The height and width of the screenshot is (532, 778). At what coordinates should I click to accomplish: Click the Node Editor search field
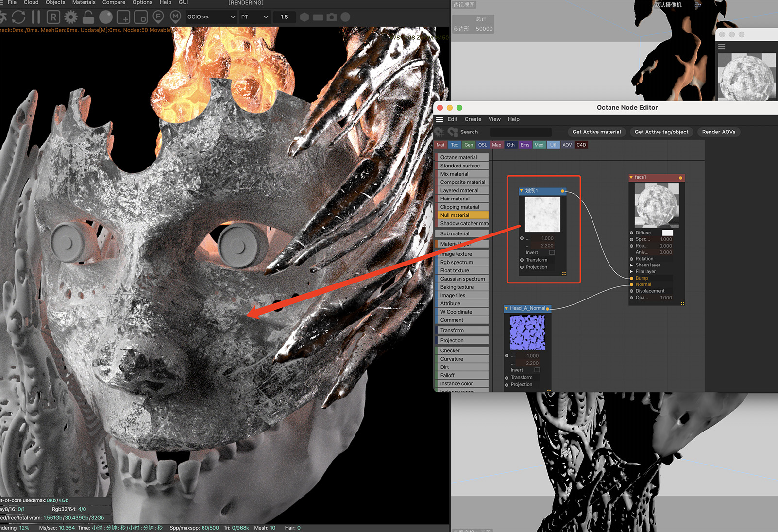point(521,132)
